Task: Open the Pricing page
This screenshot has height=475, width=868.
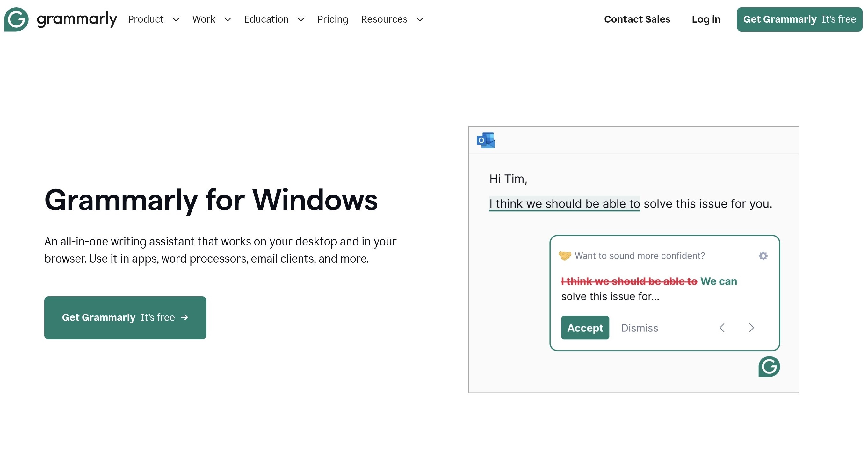Action: pyautogui.click(x=333, y=19)
